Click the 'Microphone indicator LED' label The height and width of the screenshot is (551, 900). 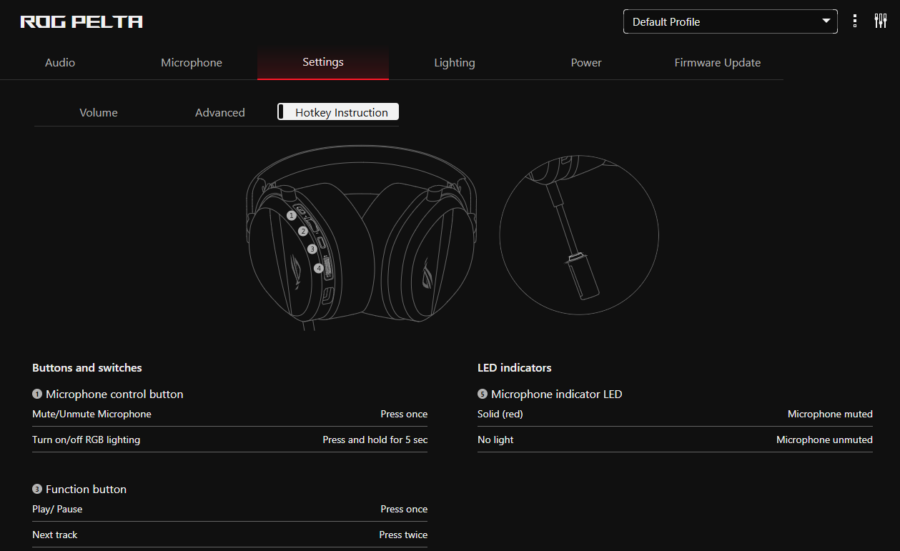coord(557,394)
